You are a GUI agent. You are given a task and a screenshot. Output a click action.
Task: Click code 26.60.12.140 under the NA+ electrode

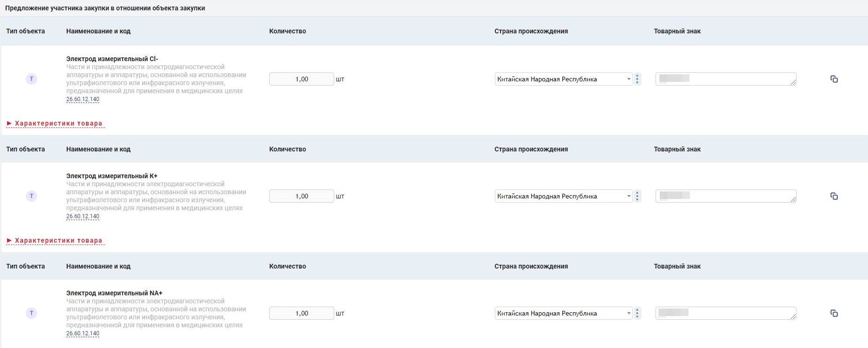click(83, 333)
